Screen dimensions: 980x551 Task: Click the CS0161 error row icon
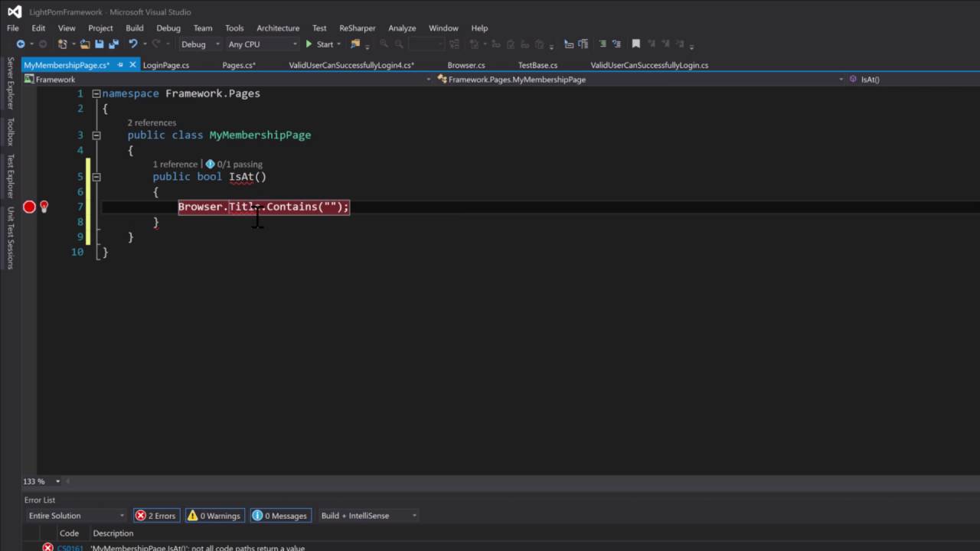click(47, 547)
